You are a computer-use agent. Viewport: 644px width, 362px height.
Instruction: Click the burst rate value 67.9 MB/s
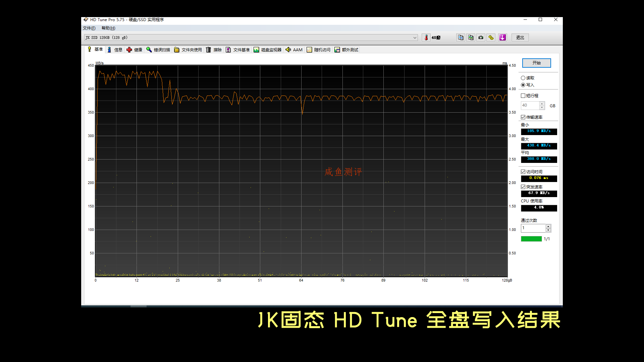(x=539, y=193)
